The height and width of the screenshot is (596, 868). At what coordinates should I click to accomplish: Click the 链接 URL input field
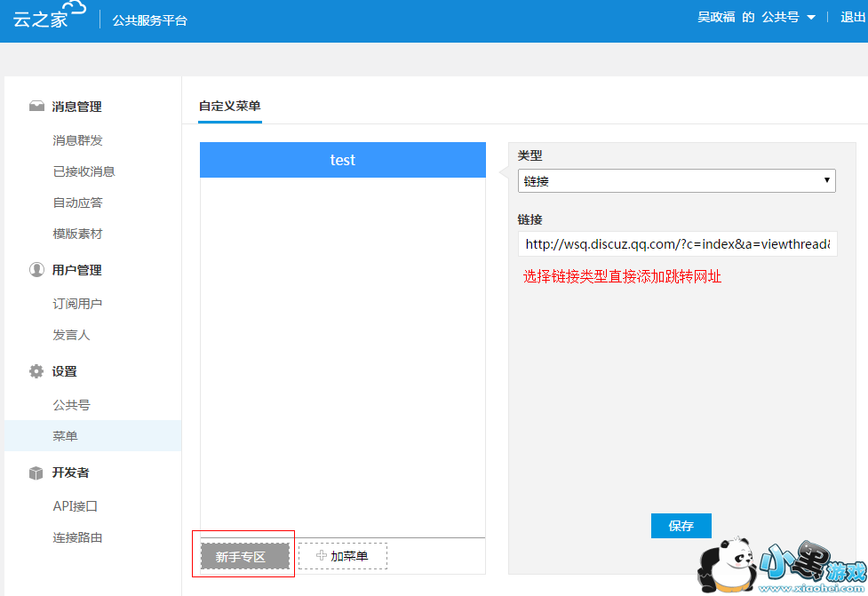pyautogui.click(x=677, y=243)
